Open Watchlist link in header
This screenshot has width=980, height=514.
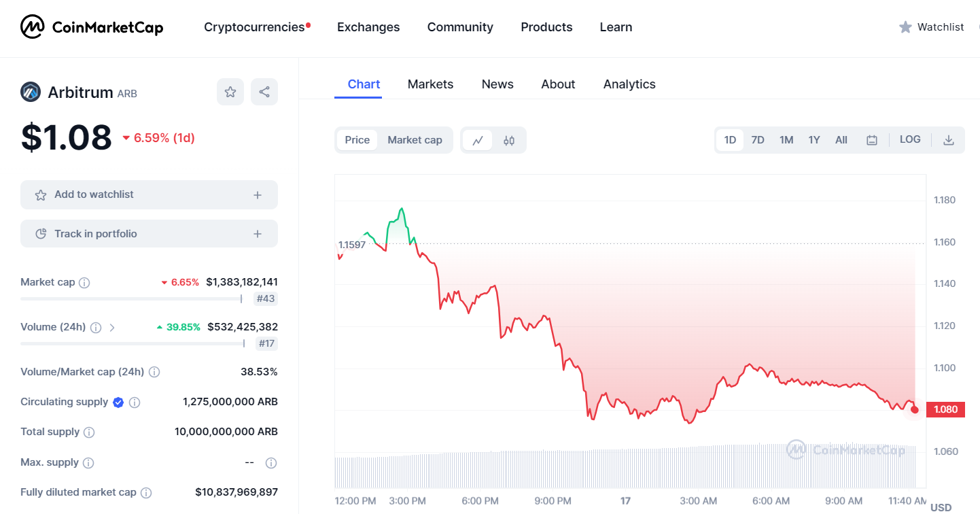point(941,27)
